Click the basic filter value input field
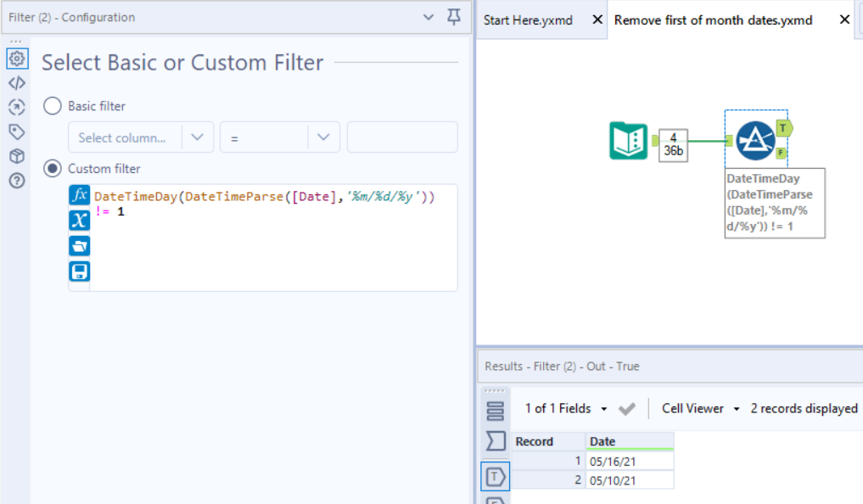Image resolution: width=863 pixels, height=504 pixels. pyautogui.click(x=402, y=137)
